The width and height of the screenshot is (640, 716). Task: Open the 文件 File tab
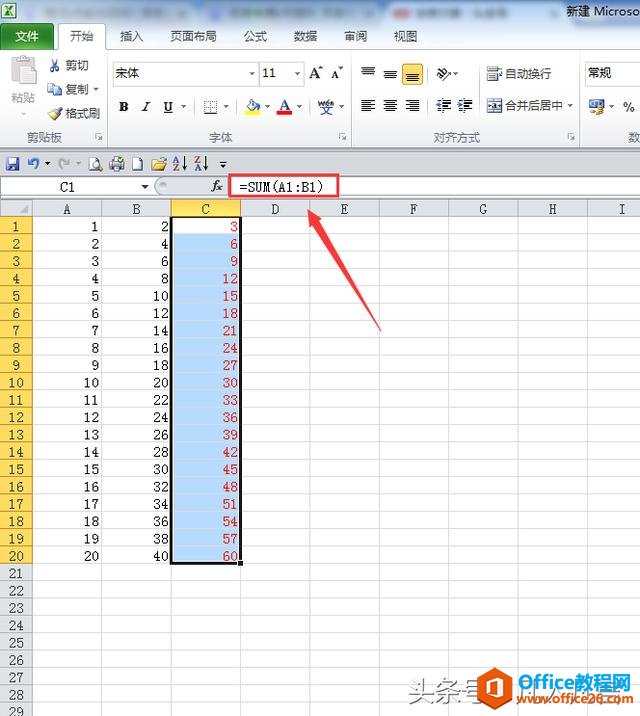[27, 36]
